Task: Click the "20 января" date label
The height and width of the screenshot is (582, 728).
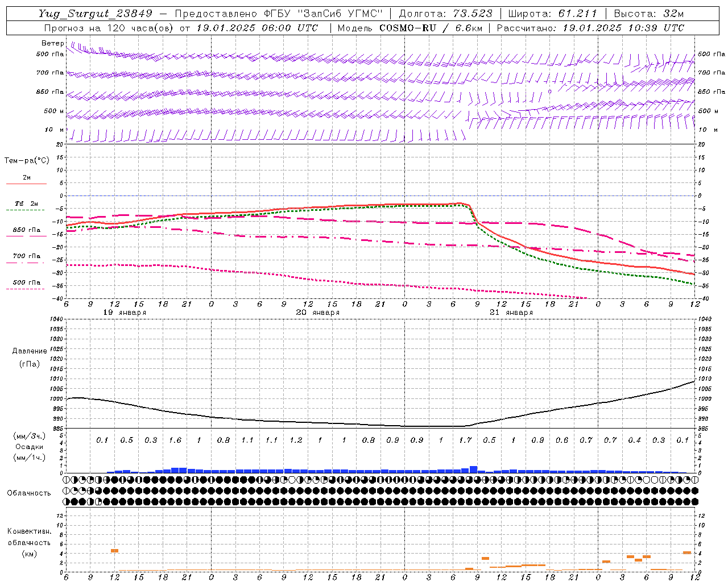Action: (x=318, y=313)
